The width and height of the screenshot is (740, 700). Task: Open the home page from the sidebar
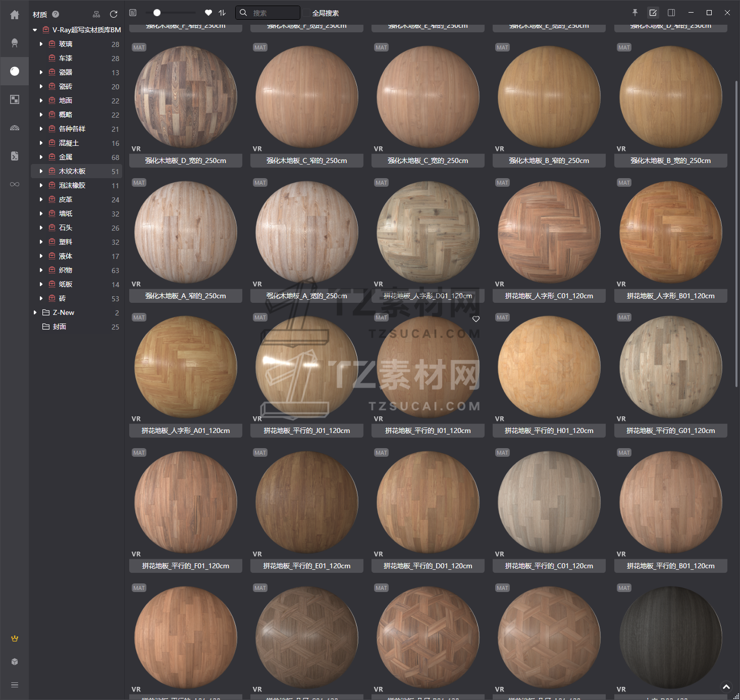(15, 15)
